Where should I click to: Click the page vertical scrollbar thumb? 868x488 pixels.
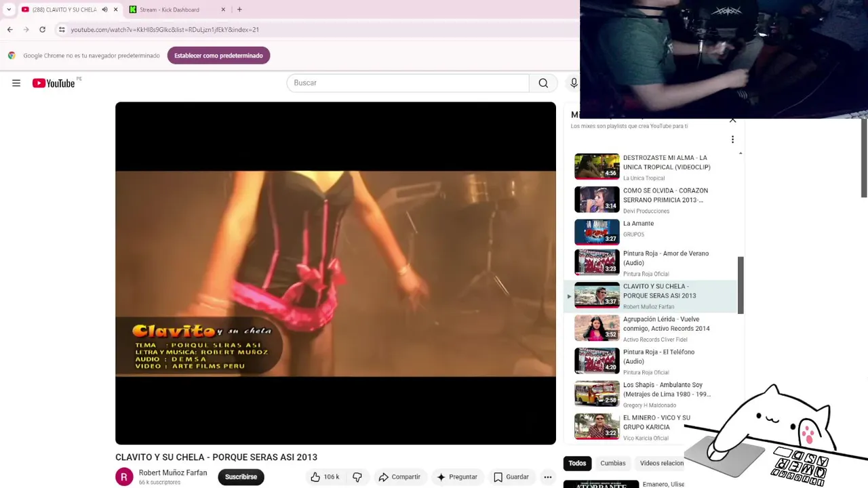pos(864,159)
